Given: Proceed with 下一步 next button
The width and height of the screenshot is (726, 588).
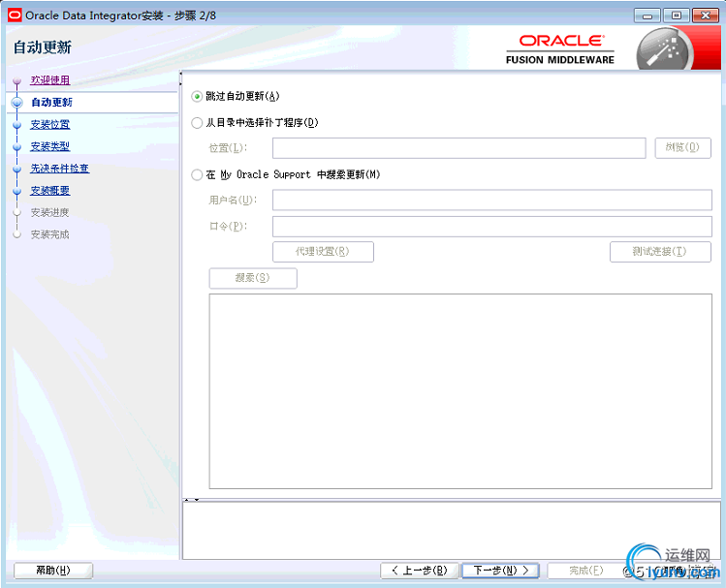Looking at the screenshot, I should 500,571.
